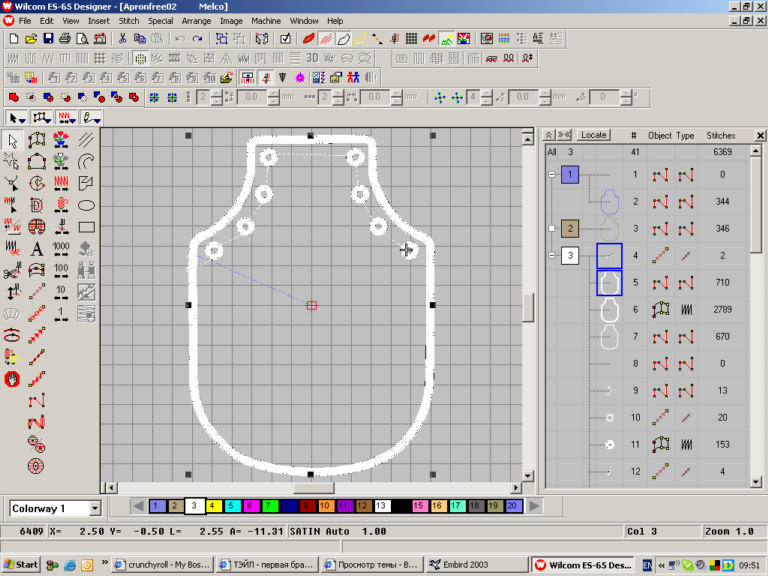The image size is (768, 576).
Task: Select object 6 thumbnail in list
Action: pos(609,311)
